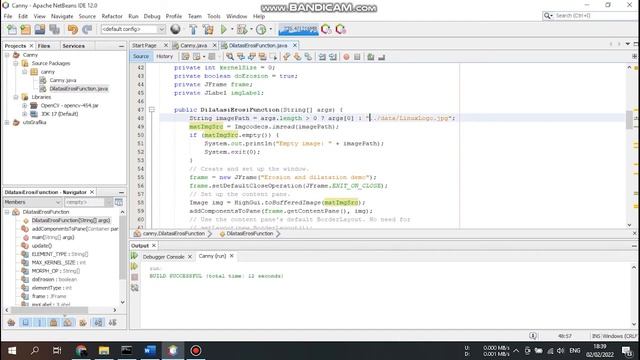Collapse the Canny project node
This screenshot has height=360, width=640.
point(7,55)
